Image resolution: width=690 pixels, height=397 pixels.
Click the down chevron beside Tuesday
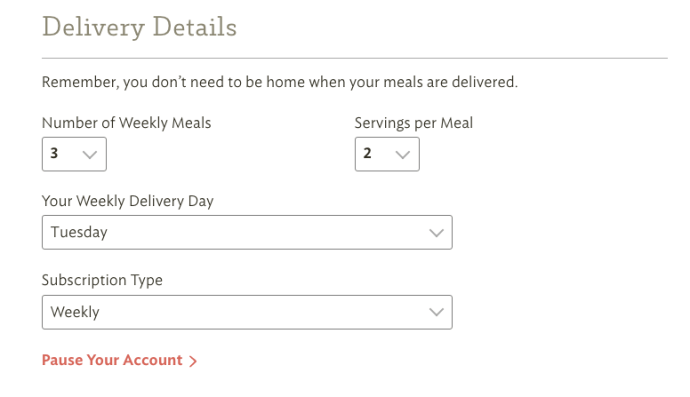point(436,233)
